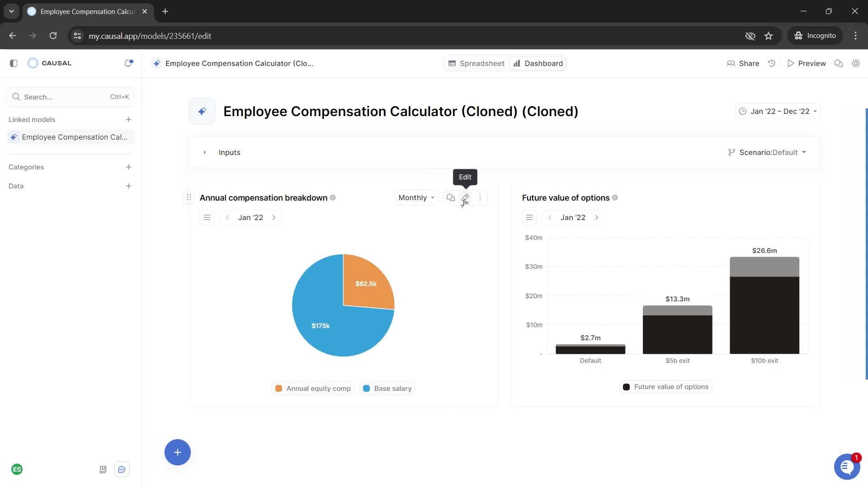Grab drag handle of compensation chart

pyautogui.click(x=189, y=197)
